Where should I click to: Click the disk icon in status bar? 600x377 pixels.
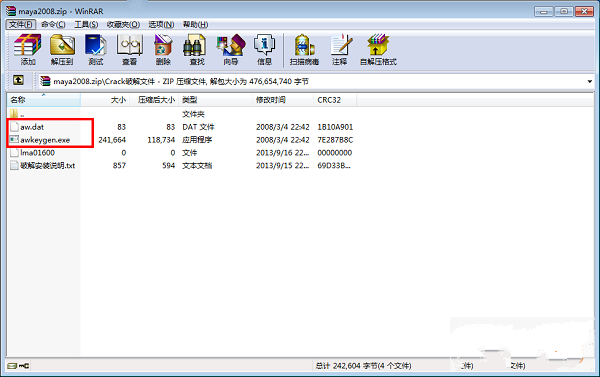(12, 366)
